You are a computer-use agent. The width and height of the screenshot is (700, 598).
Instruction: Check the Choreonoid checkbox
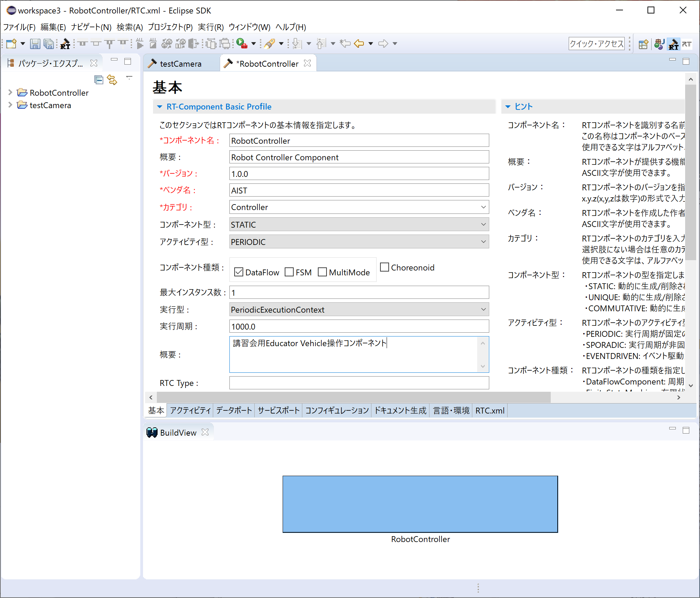[x=385, y=267]
